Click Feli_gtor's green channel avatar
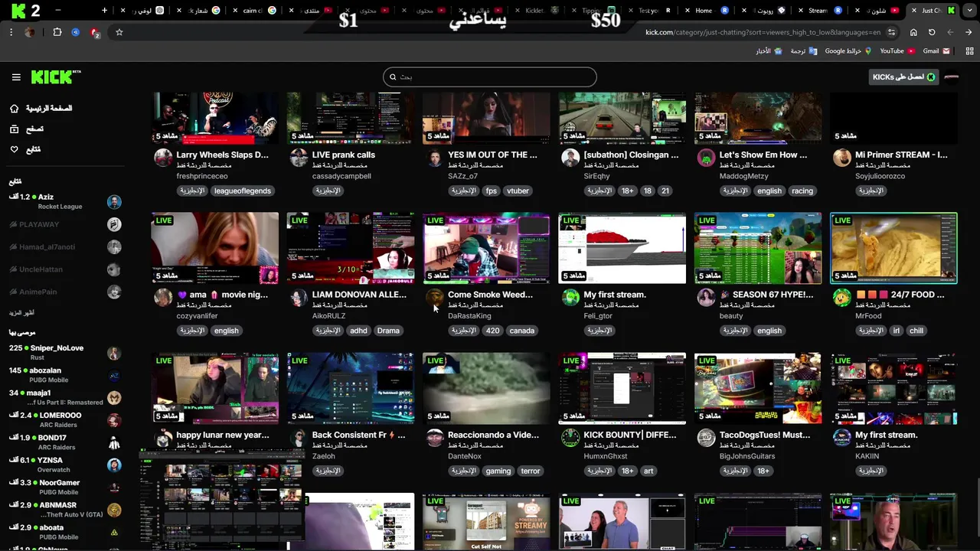This screenshot has width=980, height=551. (570, 298)
